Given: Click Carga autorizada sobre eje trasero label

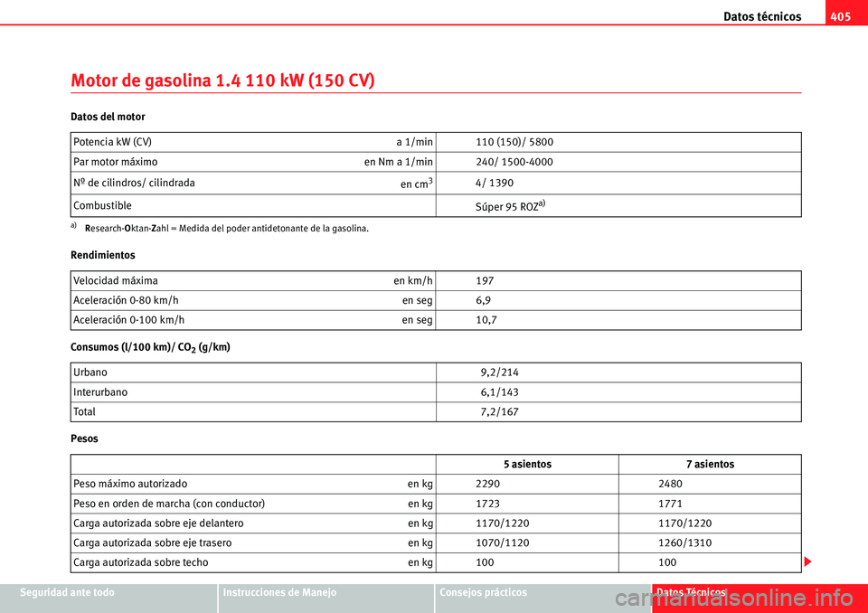Looking at the screenshot, I should pos(152,543).
